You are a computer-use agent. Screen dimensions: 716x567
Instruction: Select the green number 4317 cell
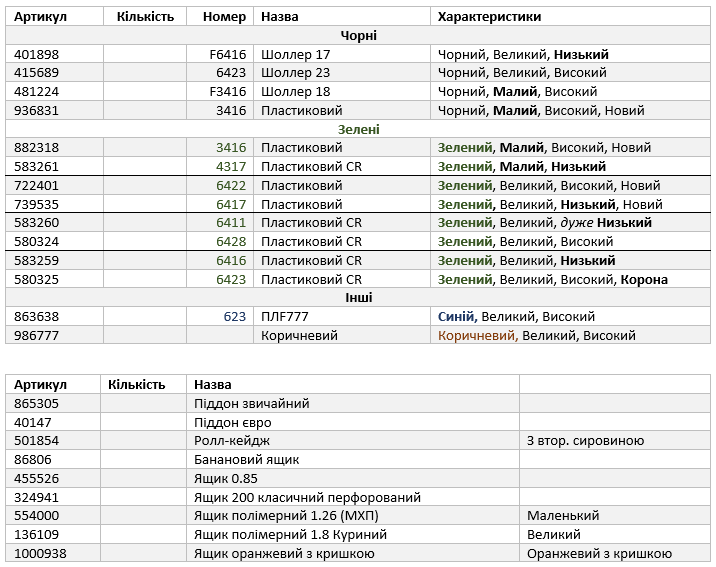[x=220, y=167]
